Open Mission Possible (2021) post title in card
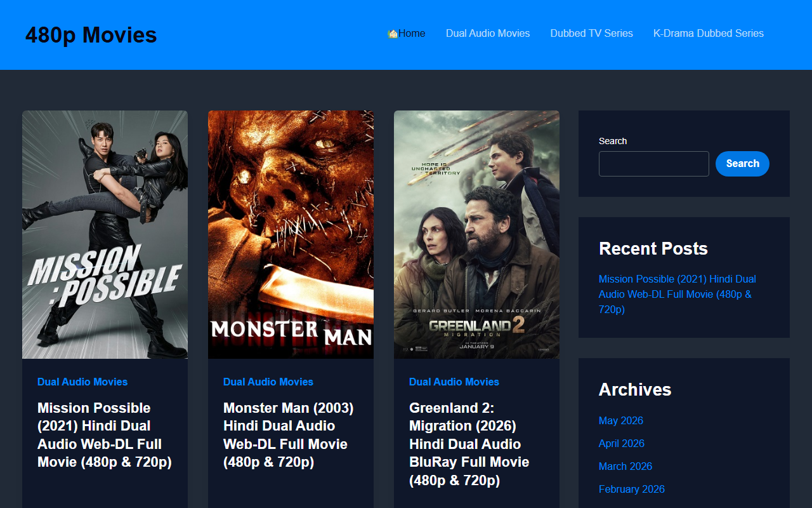The height and width of the screenshot is (508, 812). tap(105, 435)
